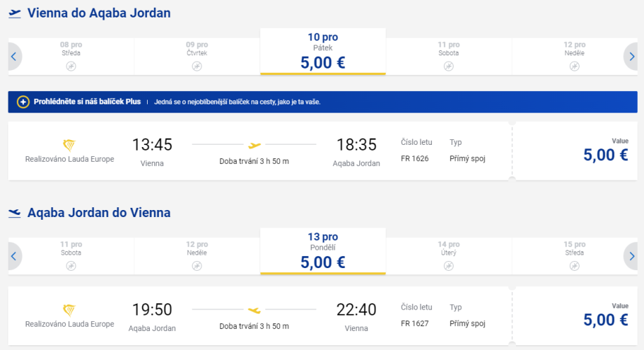Show earlier outbound dates with left arrow
The width and height of the screenshot is (644, 350).
(14, 57)
